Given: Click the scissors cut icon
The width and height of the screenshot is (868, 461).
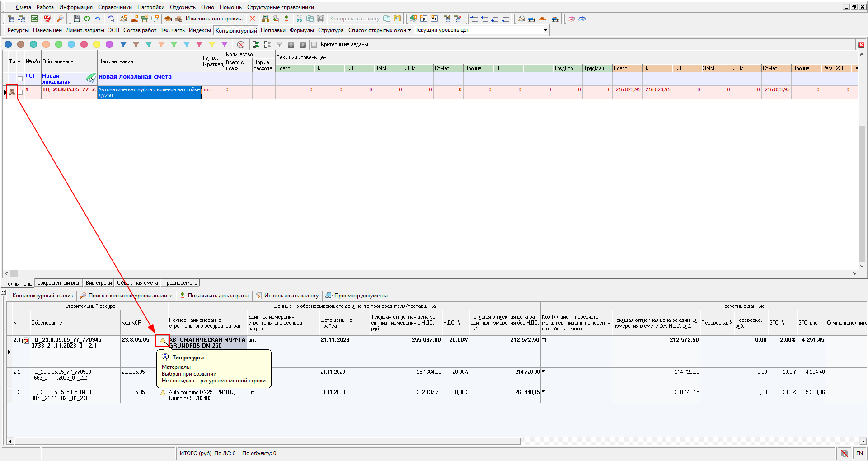Looking at the screenshot, I should (299, 19).
